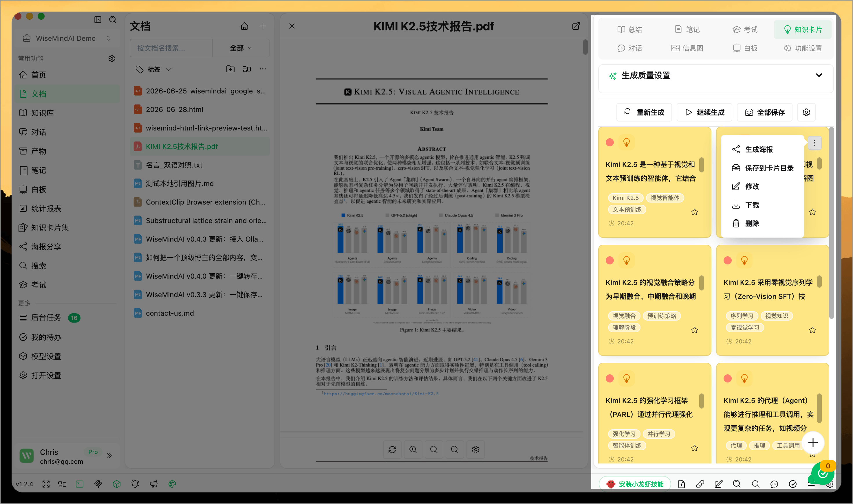Open huggingface Kimi-K2.5 footnote link

381,393
